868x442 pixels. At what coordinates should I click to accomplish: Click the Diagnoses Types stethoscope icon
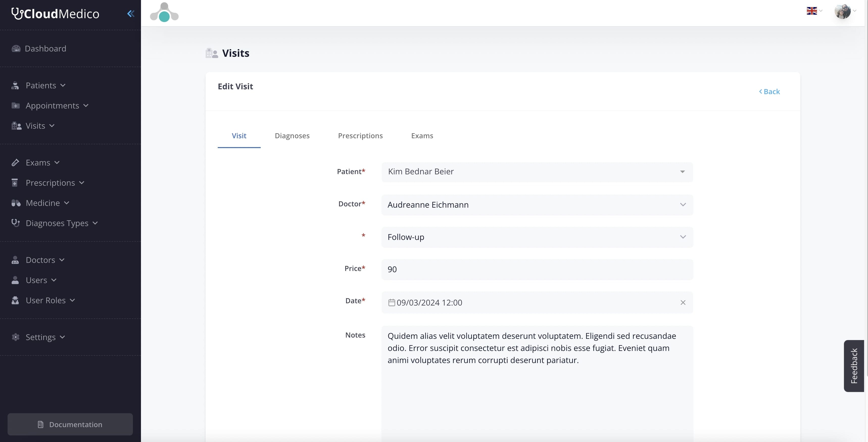(16, 223)
